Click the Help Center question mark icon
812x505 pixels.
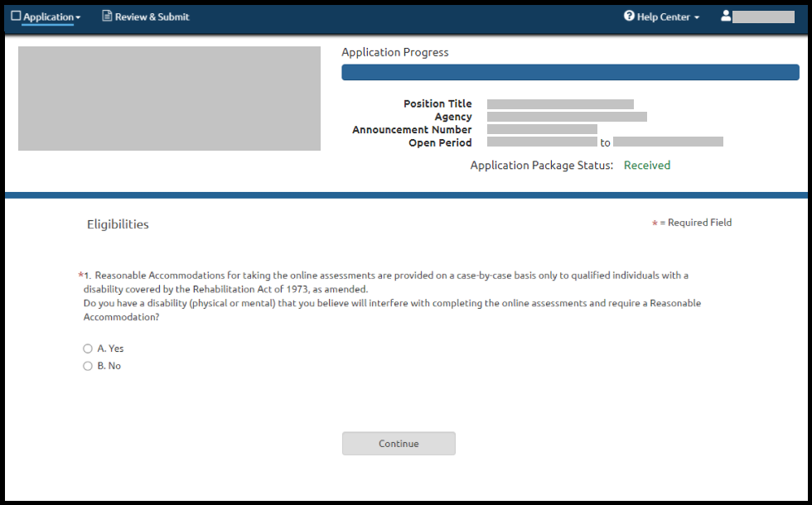tap(629, 17)
